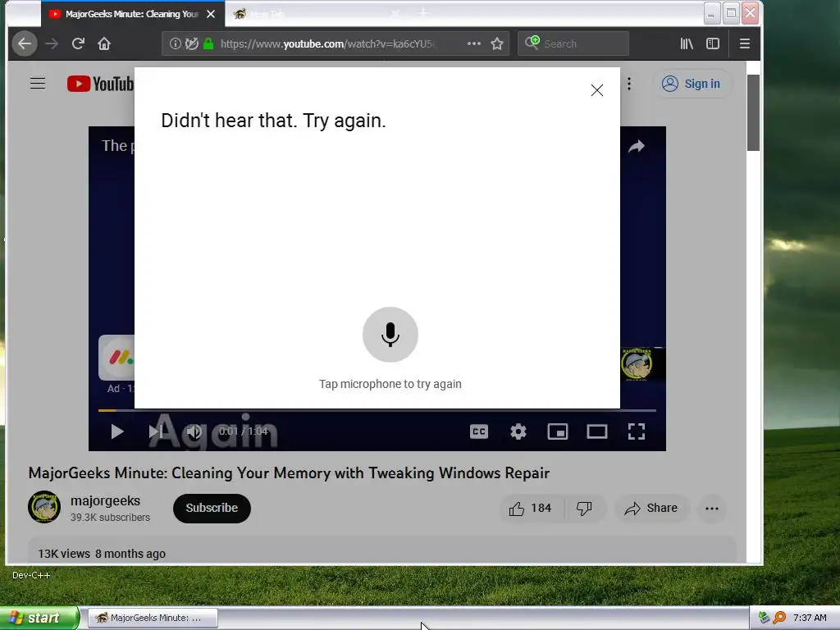Toggle closed captions

(479, 431)
